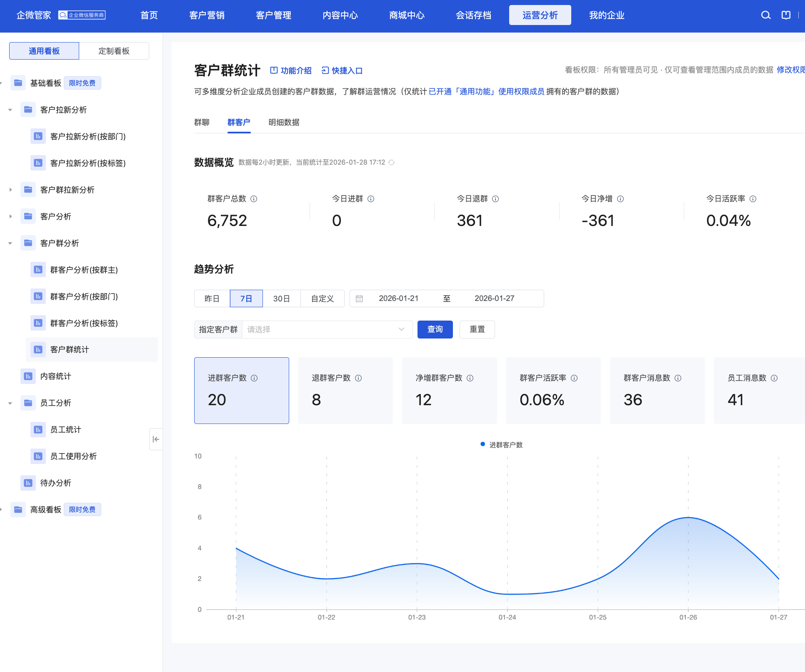Click info icon beside 净增群客户数
This screenshot has width=805, height=672.
tap(470, 378)
